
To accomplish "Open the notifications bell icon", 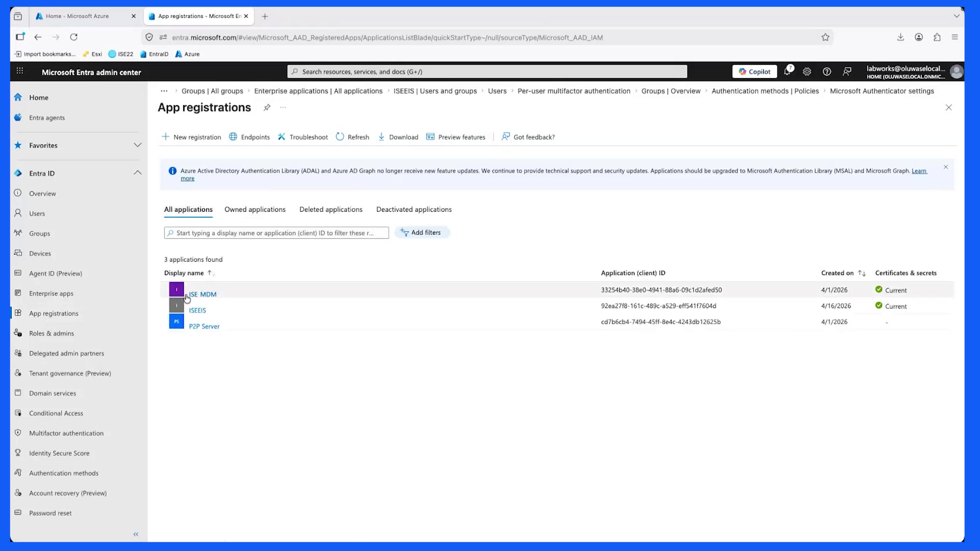I will [x=788, y=72].
